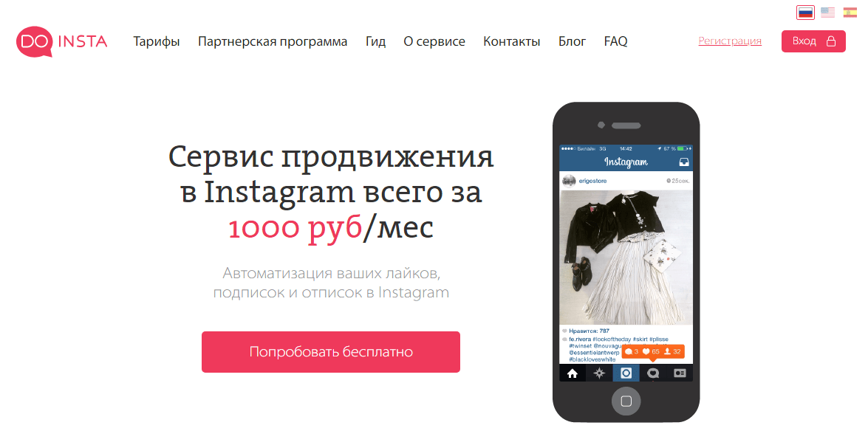Tap the home icon in phone mockup
This screenshot has width=868, height=445.
[573, 373]
